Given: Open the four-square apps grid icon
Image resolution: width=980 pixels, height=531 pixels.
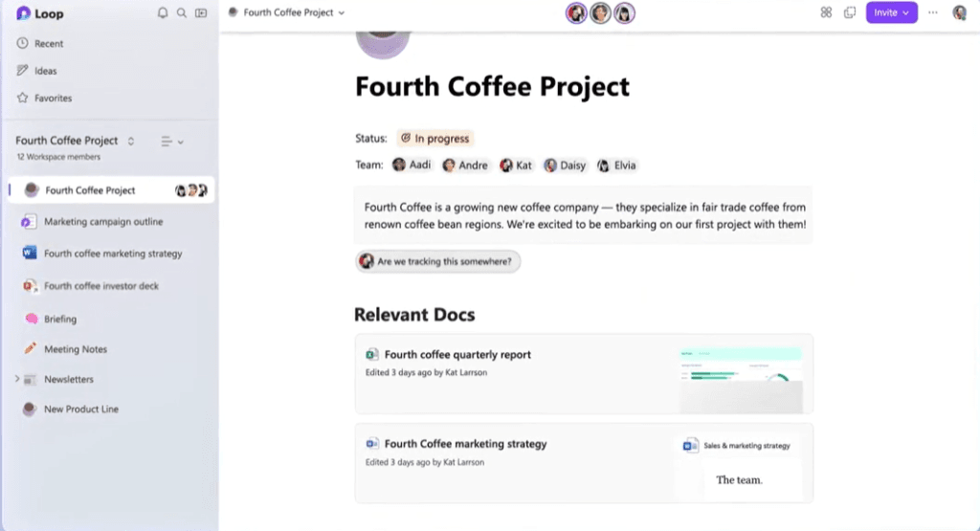Looking at the screenshot, I should (x=826, y=12).
